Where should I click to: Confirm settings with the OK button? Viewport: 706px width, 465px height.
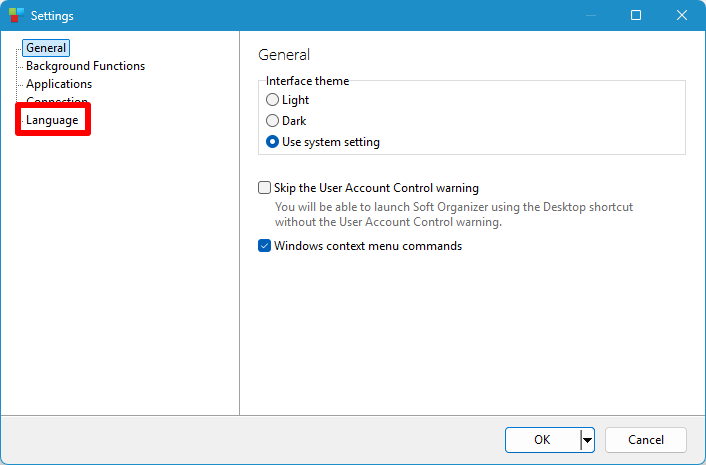542,440
